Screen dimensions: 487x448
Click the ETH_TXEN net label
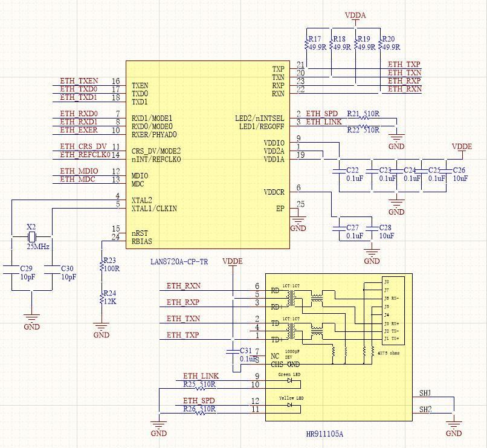coord(79,81)
